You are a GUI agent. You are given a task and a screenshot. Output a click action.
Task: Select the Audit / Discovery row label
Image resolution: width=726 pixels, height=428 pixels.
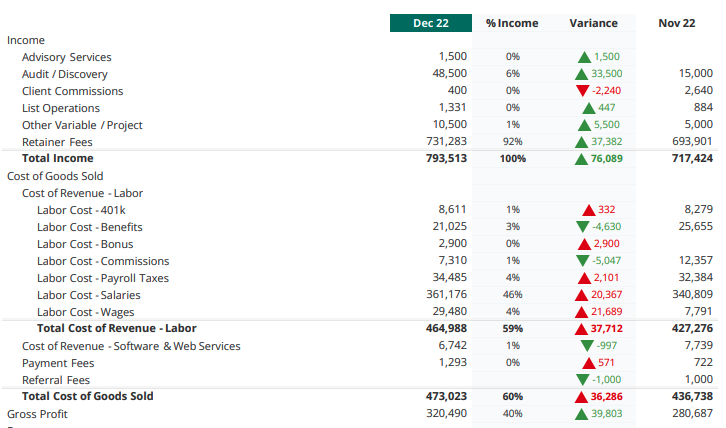[65, 74]
